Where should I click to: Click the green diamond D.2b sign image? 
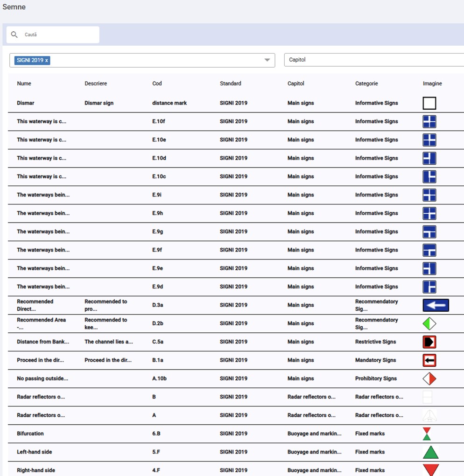[429, 323]
